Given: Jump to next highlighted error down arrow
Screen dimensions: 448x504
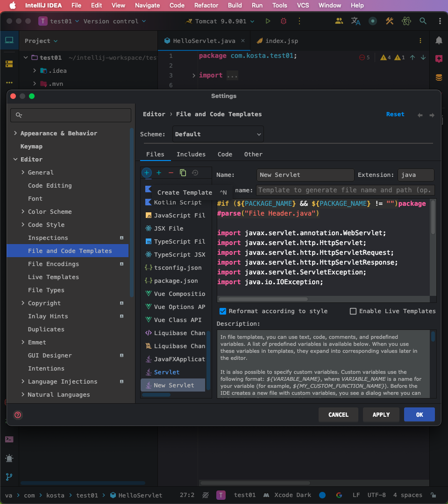Looking at the screenshot, I should click(x=423, y=57).
